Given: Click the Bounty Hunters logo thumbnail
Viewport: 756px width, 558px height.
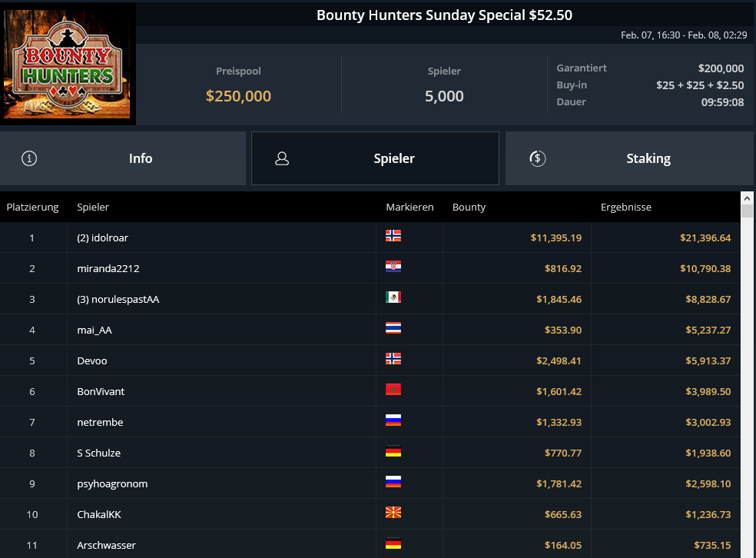Looking at the screenshot, I should coord(67,64).
